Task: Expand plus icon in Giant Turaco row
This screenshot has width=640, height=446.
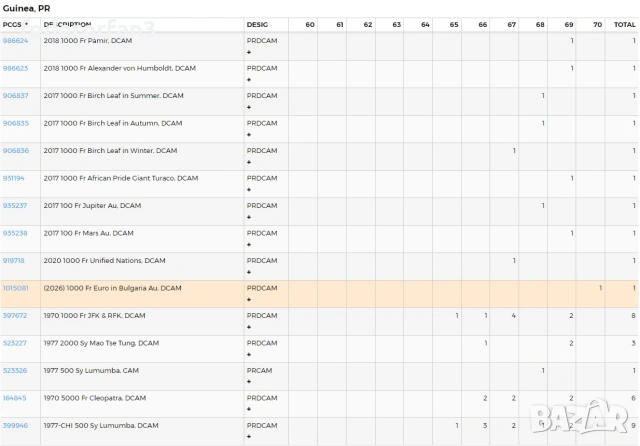Action: coord(249,190)
